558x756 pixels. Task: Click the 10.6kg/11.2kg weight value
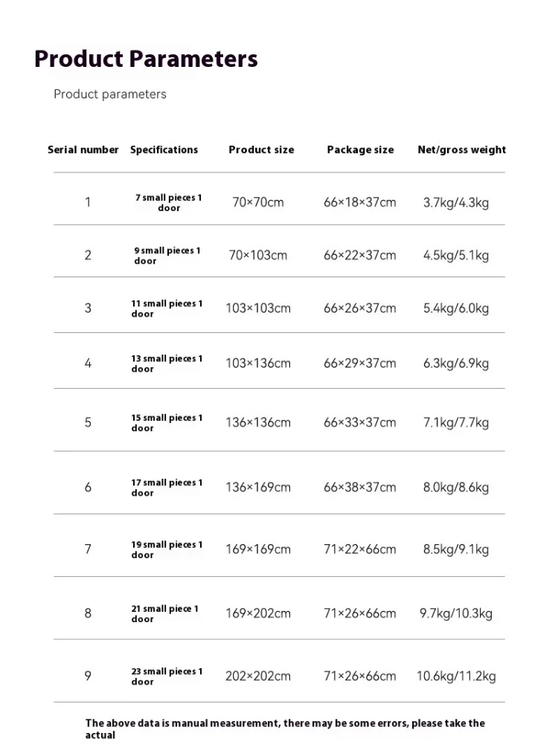456,676
